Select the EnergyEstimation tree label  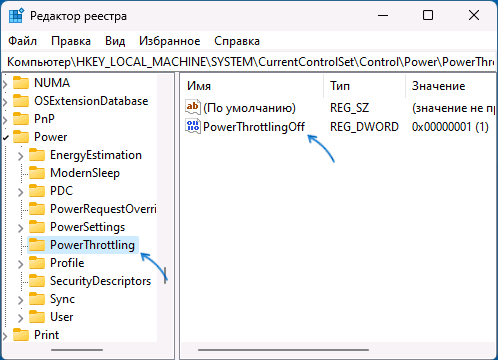coord(96,155)
